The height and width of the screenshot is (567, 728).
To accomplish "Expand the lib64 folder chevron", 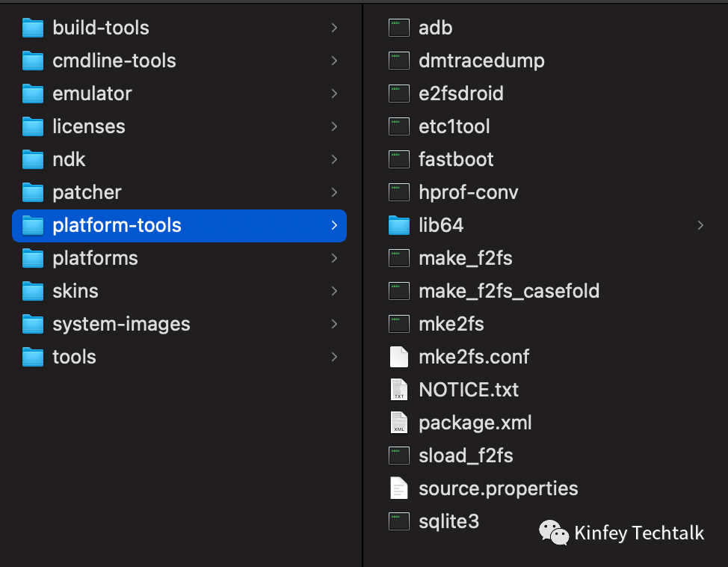I will [700, 225].
